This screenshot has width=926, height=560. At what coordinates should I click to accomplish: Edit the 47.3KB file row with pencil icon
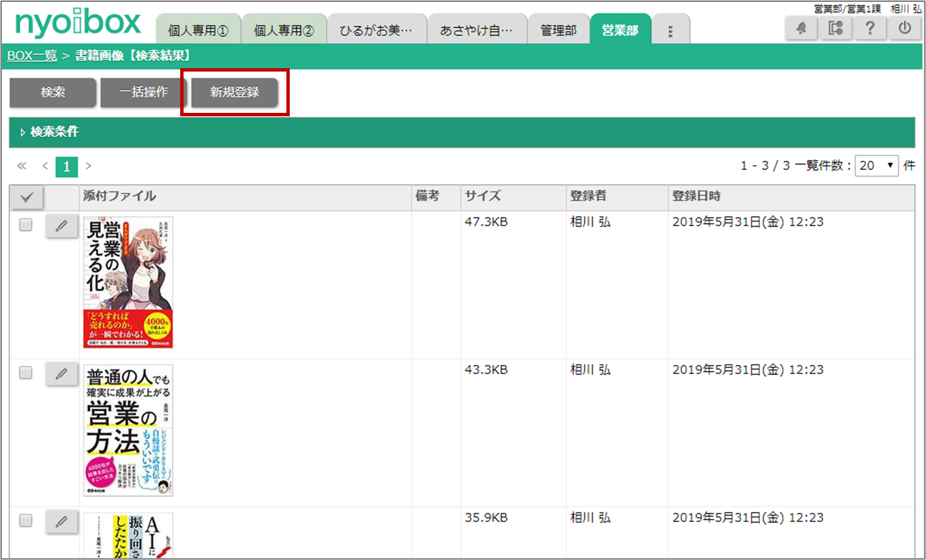(62, 226)
